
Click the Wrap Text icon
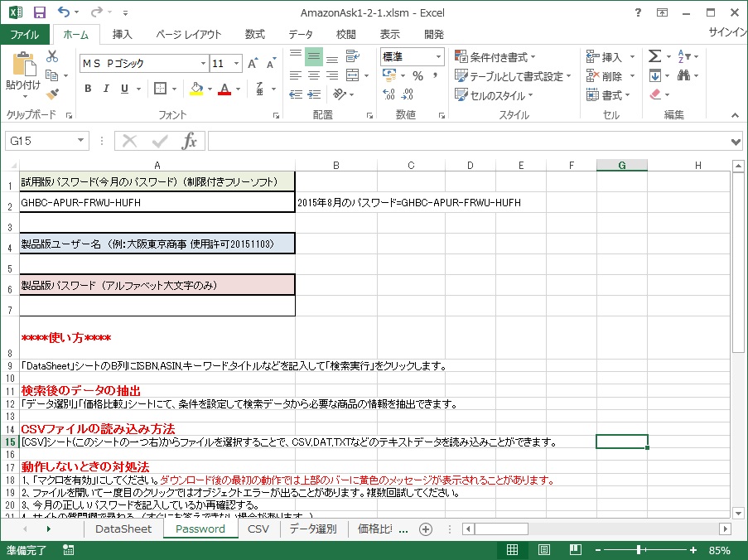click(x=352, y=56)
